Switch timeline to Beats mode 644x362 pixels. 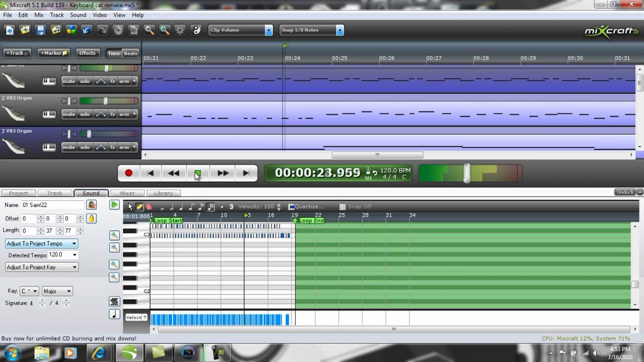pos(130,53)
